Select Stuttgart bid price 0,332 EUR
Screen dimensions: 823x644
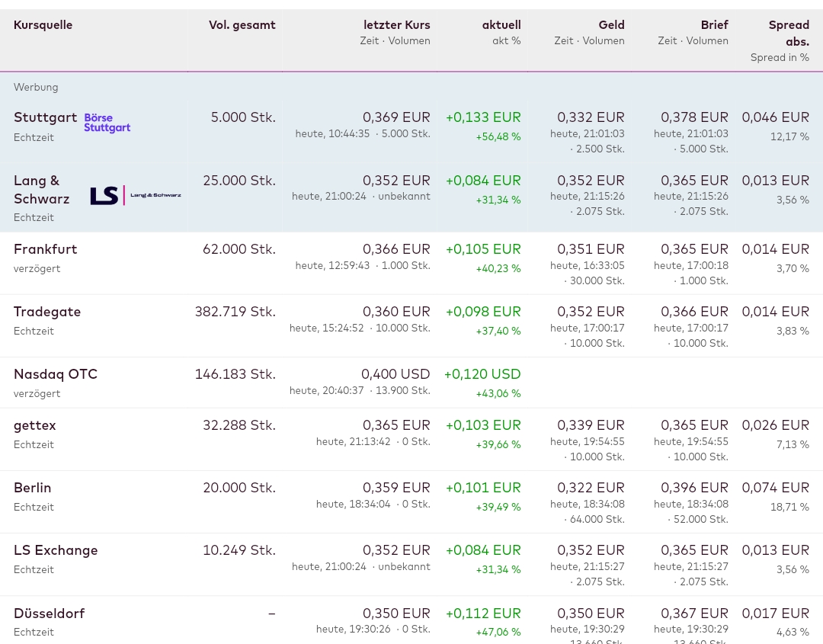pyautogui.click(x=591, y=117)
